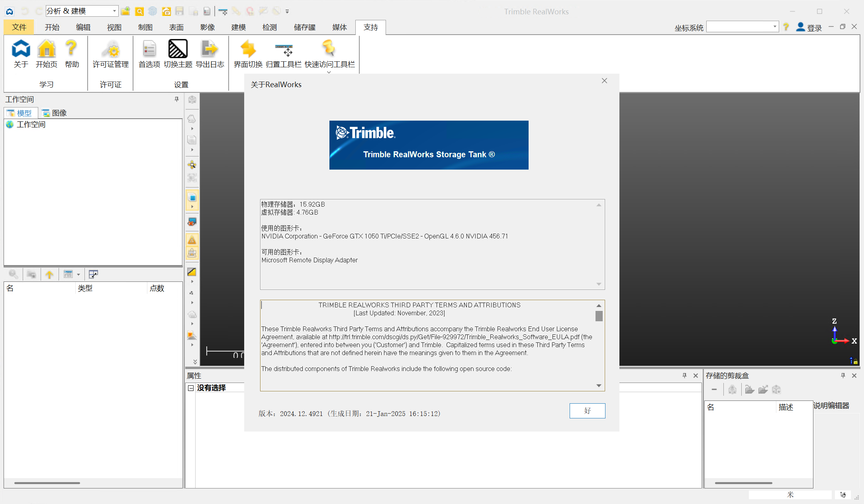
Task: Toggle pin on 工作空间 panel
Action: click(176, 99)
